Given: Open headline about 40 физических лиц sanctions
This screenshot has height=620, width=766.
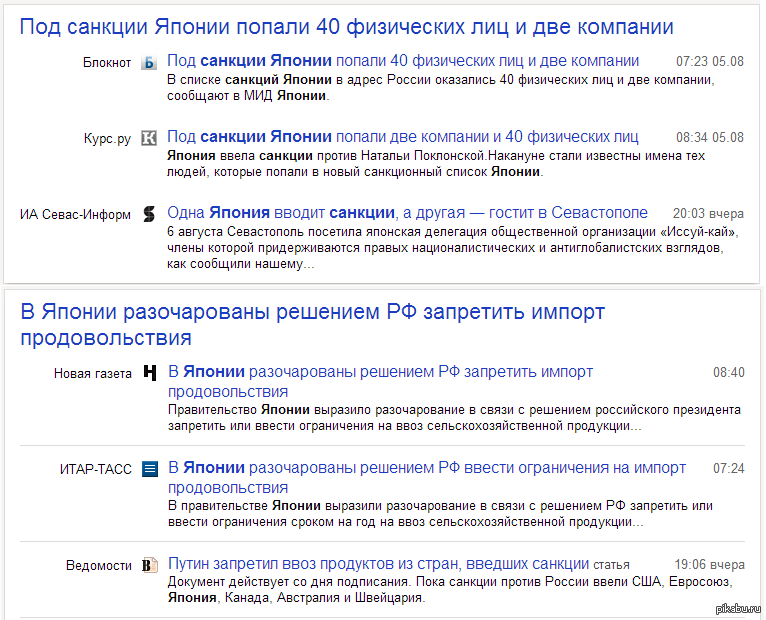Looking at the screenshot, I should [x=346, y=27].
